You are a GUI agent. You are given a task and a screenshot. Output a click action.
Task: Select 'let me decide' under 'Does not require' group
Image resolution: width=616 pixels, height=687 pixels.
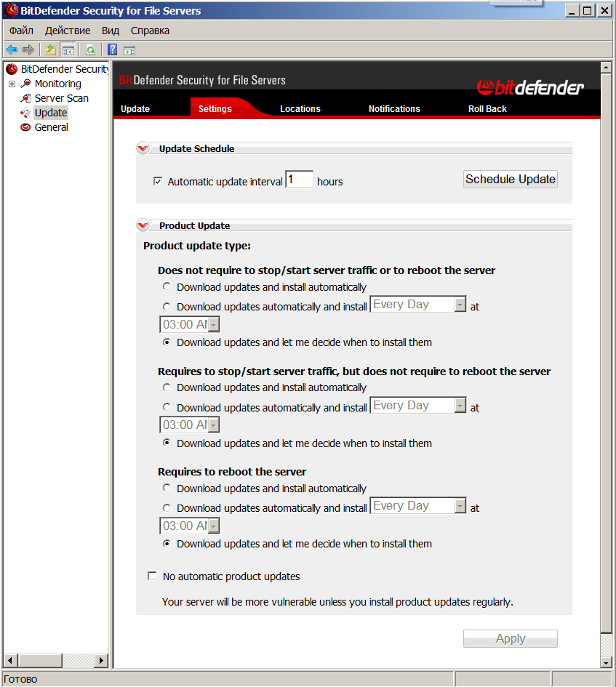click(x=166, y=342)
